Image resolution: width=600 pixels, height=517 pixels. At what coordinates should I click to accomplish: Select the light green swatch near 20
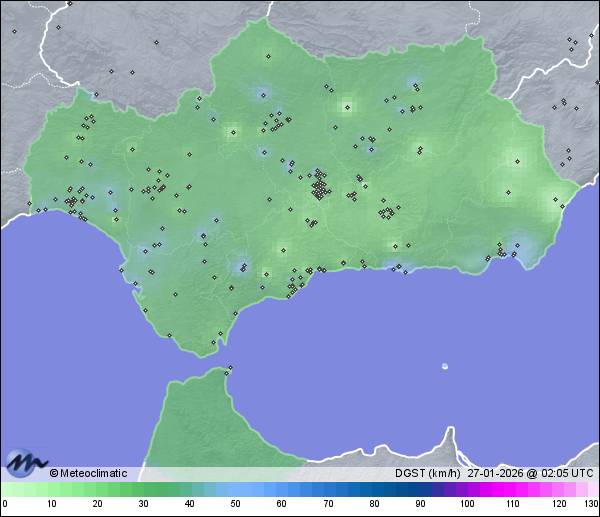point(97,489)
